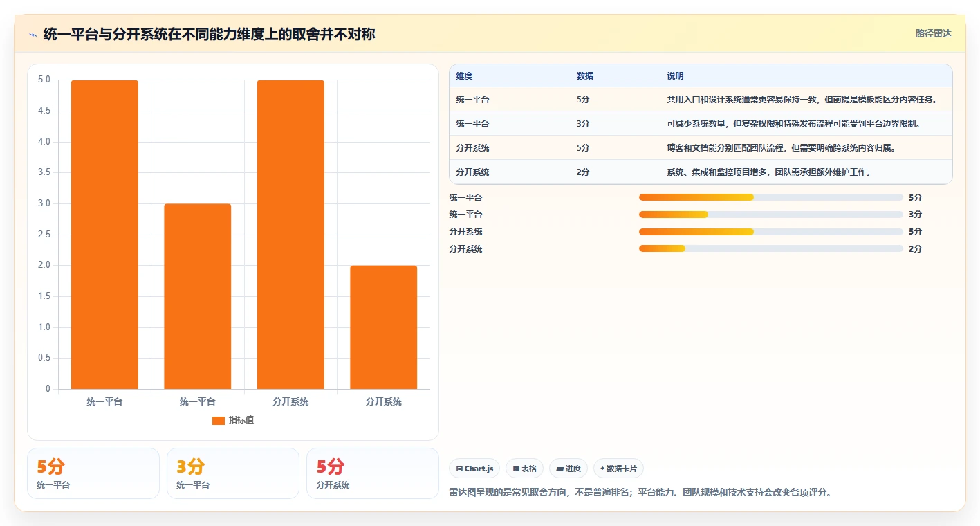
Task: Select the text 系统、集成和监控项目增多
Action: 715,172
